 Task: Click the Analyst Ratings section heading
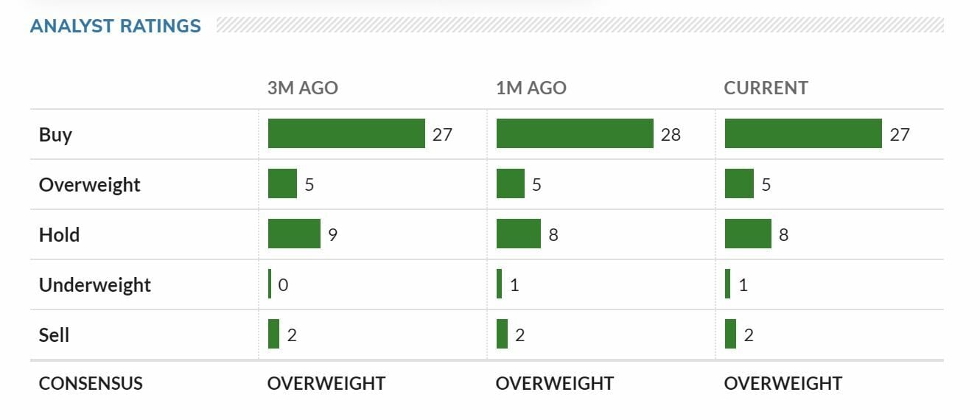pos(116,27)
